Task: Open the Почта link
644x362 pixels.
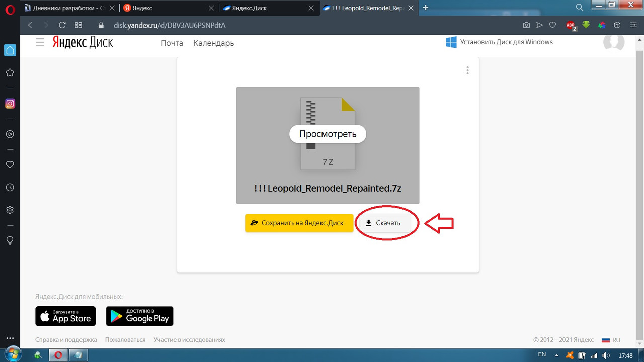Action: pyautogui.click(x=172, y=43)
